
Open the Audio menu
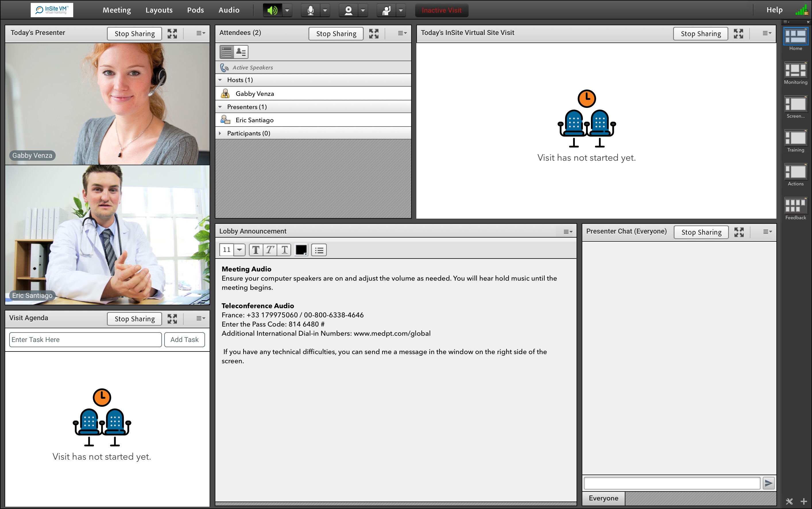tap(229, 10)
